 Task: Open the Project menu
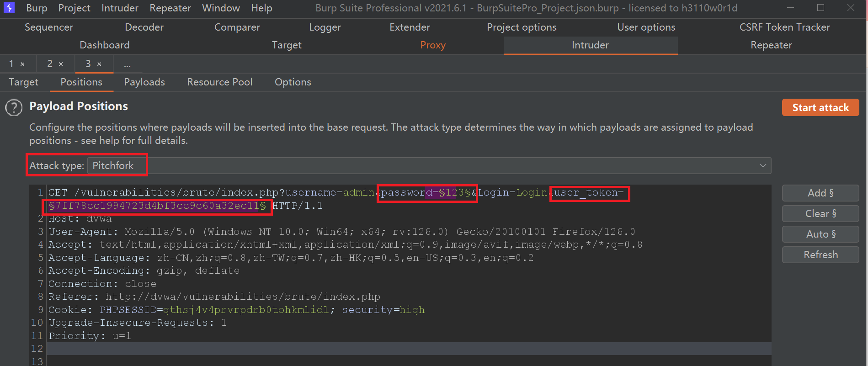point(75,8)
